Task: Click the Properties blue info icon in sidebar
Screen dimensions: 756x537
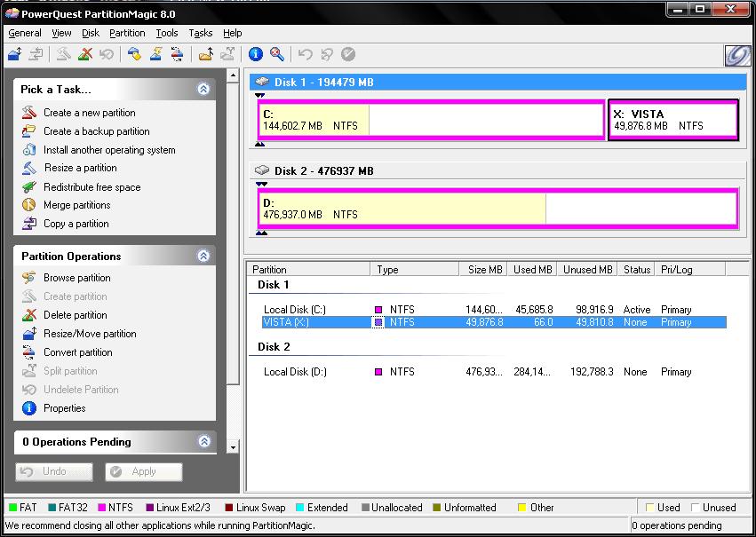Action: click(x=29, y=408)
